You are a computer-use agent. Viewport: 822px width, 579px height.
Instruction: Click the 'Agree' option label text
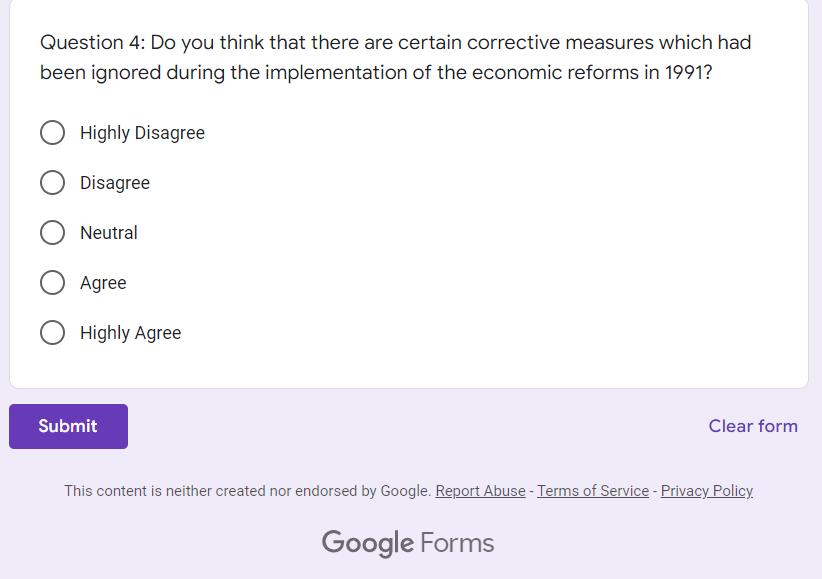[x=103, y=283]
